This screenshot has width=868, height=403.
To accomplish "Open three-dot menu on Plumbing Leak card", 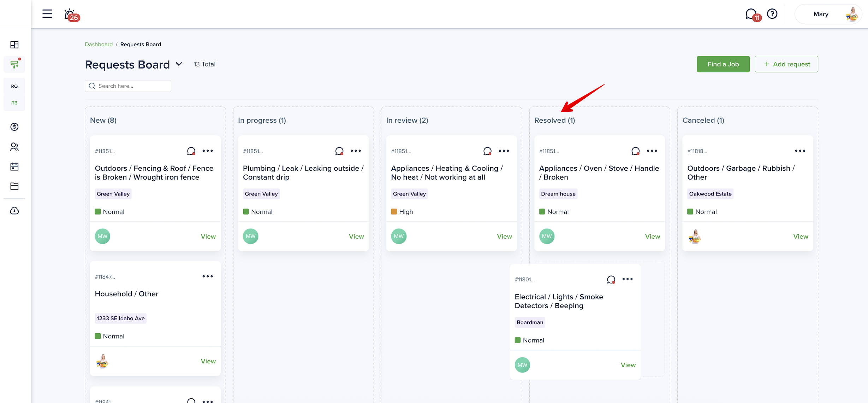I will coord(356,151).
